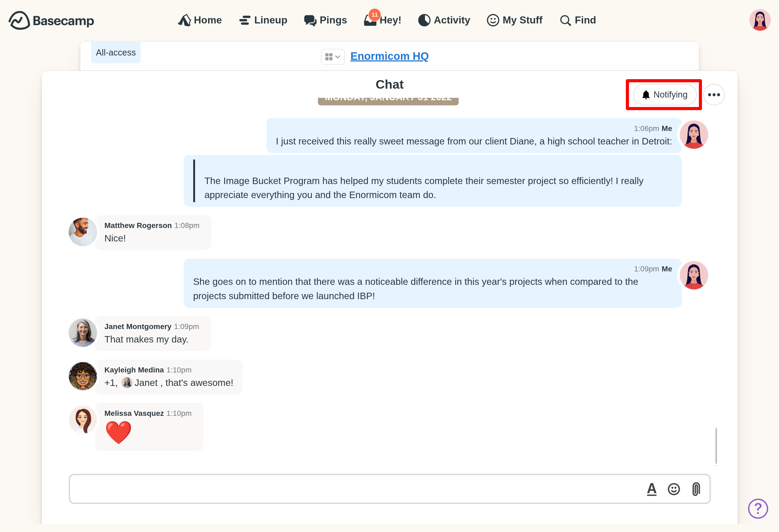
Task: Return to Basecamp home via the logo
Action: pyautogui.click(x=51, y=20)
